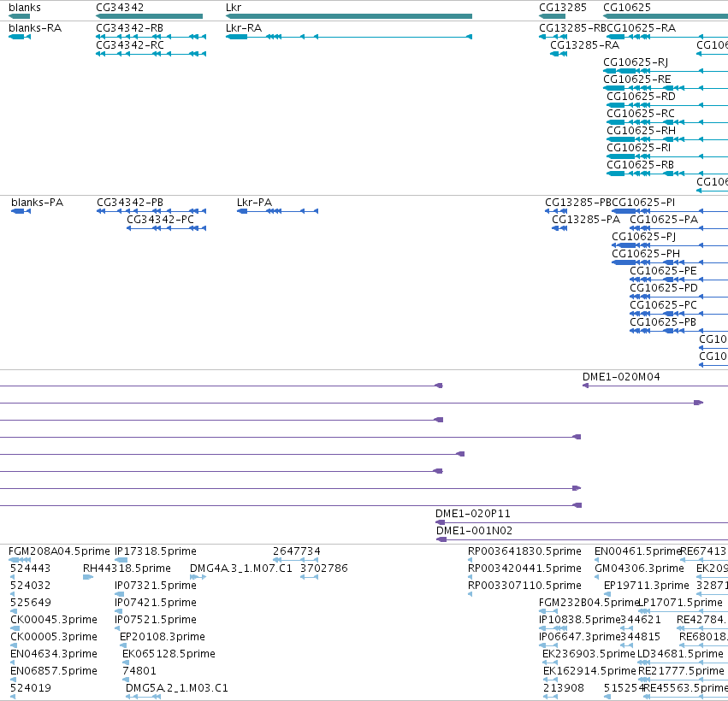Screen dimensions: 728x701
Task: Select the Lkr-PA protein label
Action: click(254, 203)
